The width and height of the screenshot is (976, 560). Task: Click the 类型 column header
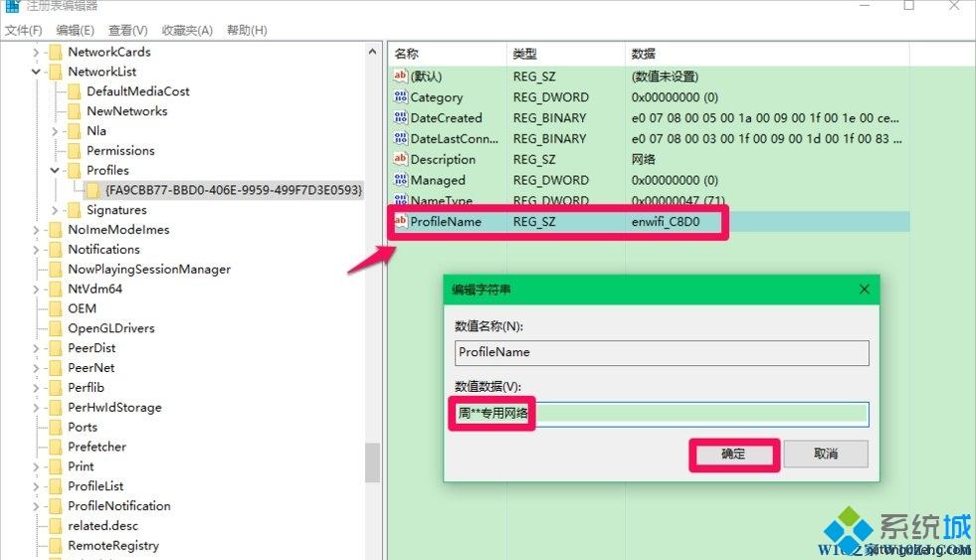(x=565, y=54)
